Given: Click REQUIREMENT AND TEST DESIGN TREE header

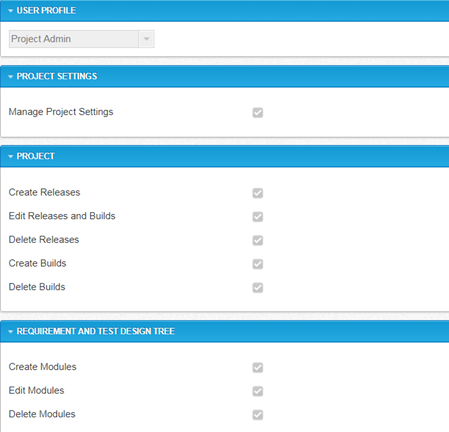Looking at the screenshot, I should coord(96,331).
